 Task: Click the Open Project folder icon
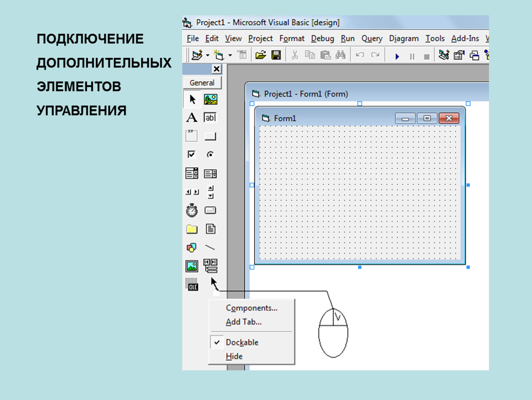260,55
